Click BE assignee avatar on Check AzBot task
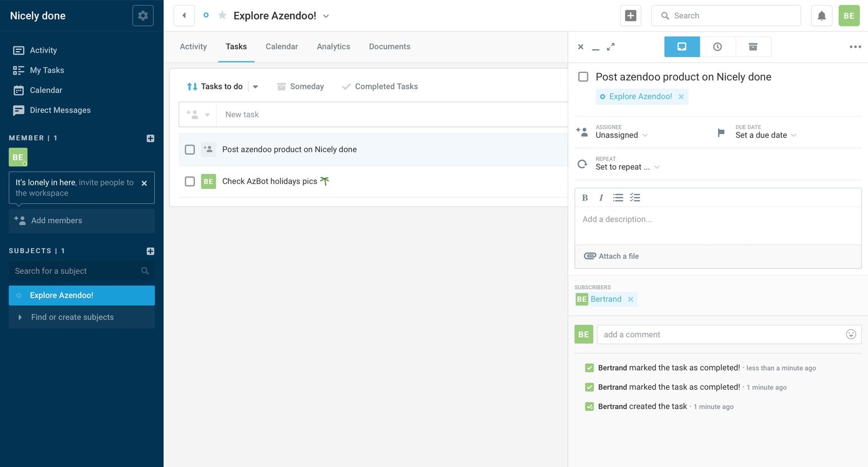The image size is (868, 467). 208,181
